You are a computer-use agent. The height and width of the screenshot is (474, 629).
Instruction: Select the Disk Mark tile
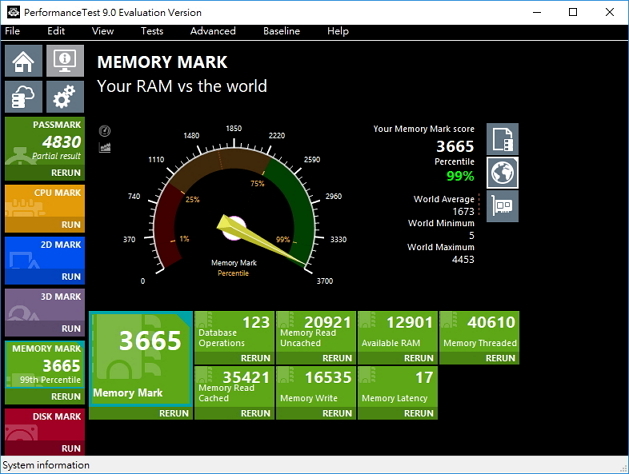coord(43,425)
